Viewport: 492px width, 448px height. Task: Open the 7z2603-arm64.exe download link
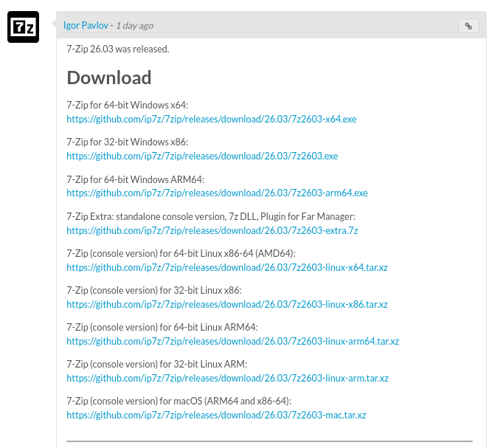click(x=217, y=193)
